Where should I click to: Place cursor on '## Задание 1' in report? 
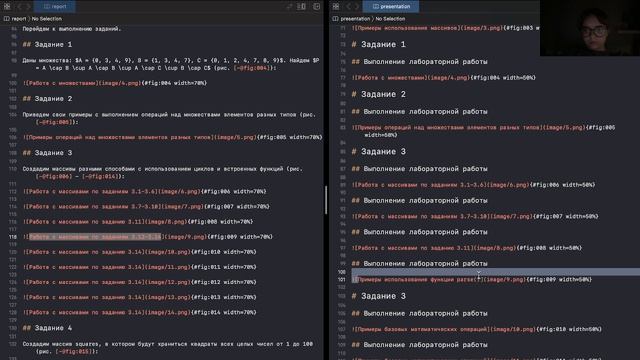(47, 44)
